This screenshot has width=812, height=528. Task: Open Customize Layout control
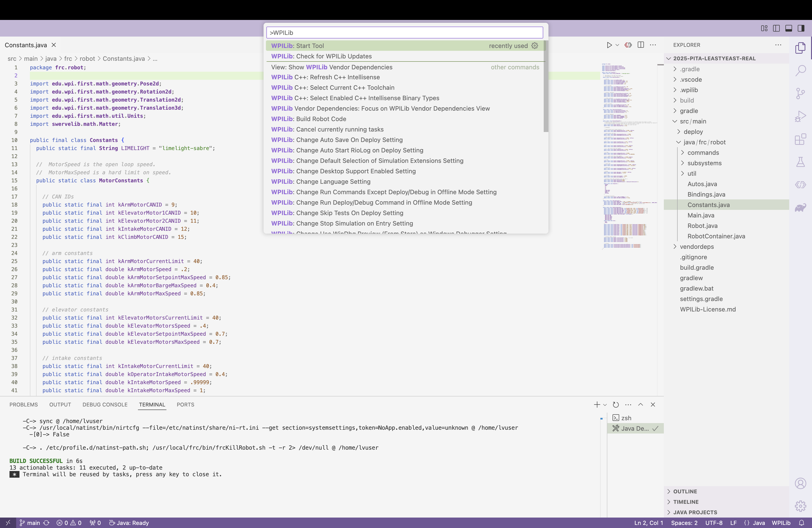pos(764,28)
